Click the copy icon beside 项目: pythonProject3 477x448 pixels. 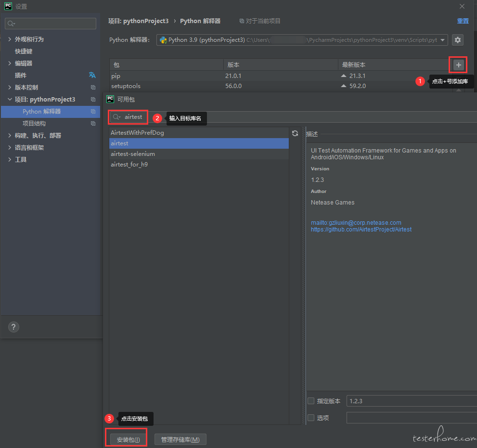[93, 100]
